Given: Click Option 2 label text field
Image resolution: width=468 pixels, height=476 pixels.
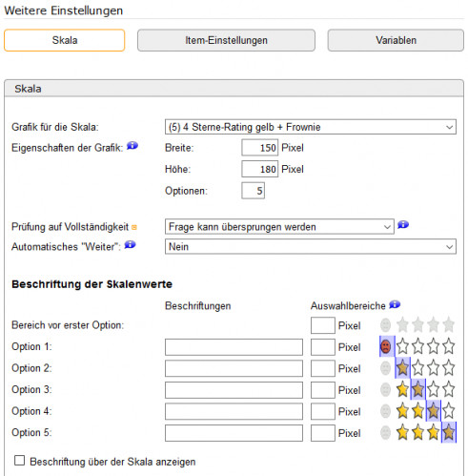Looking at the screenshot, I should pyautogui.click(x=234, y=368).
